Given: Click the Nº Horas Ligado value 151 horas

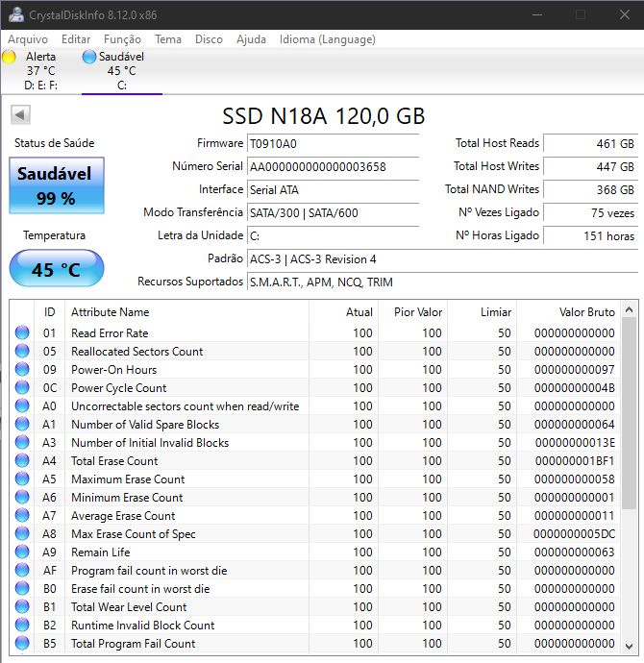Looking at the screenshot, I should click(x=591, y=236).
